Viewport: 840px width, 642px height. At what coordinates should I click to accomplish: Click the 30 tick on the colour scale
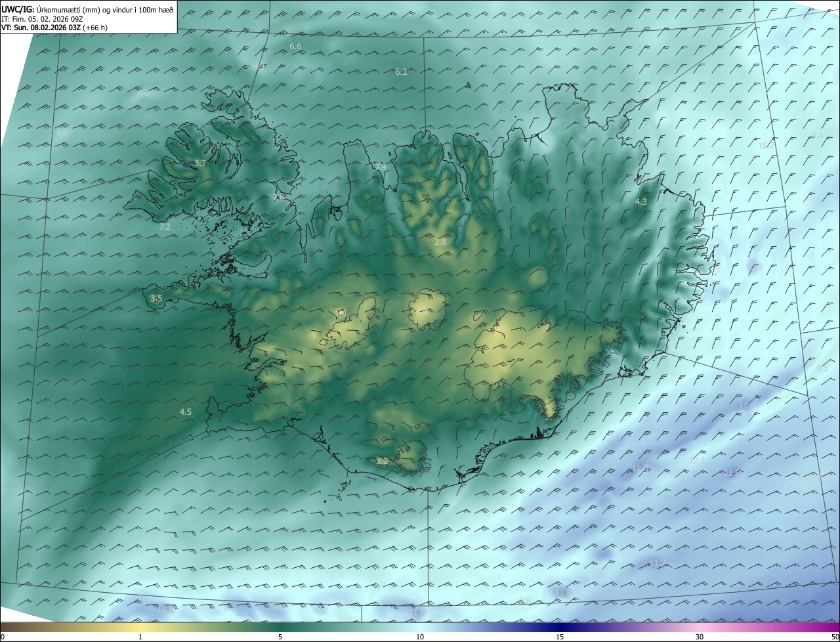(x=700, y=637)
